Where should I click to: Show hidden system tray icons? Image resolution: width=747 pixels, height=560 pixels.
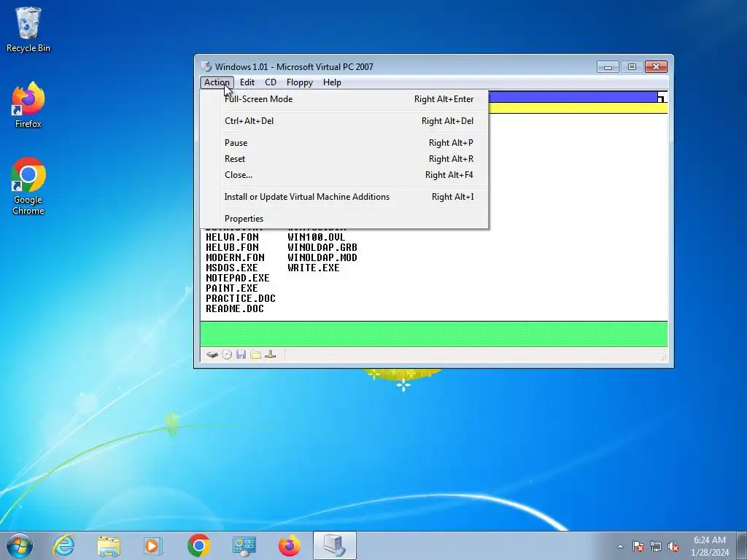click(x=620, y=546)
